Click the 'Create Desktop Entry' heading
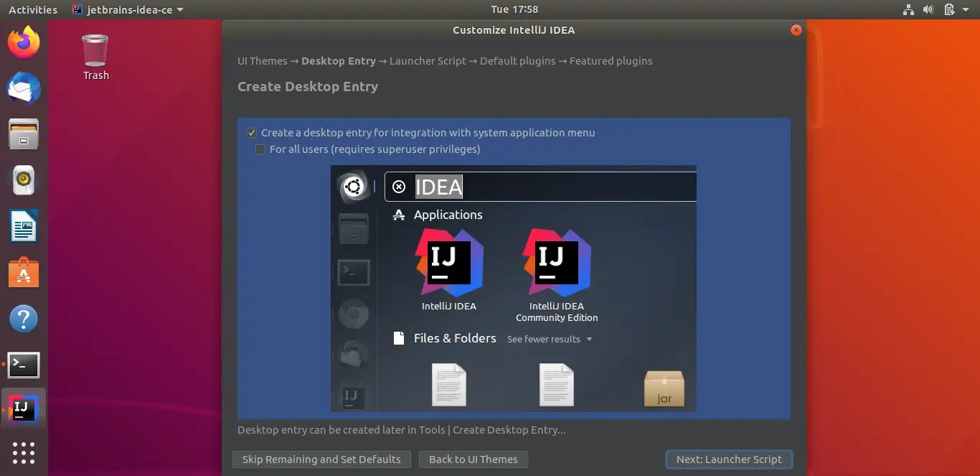980x476 pixels. click(x=308, y=87)
